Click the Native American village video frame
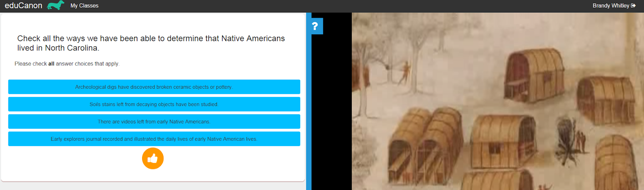Viewport: 644px width, 190px height. tap(498, 101)
